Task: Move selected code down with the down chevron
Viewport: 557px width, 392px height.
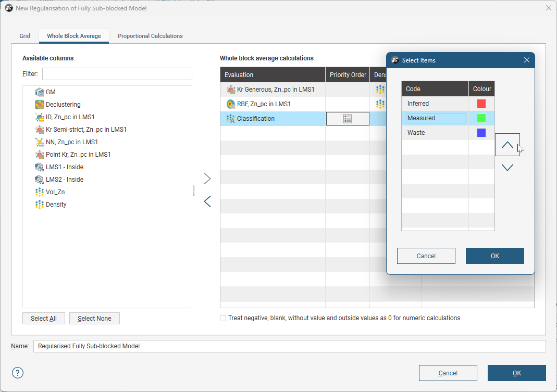Action: 507,168
